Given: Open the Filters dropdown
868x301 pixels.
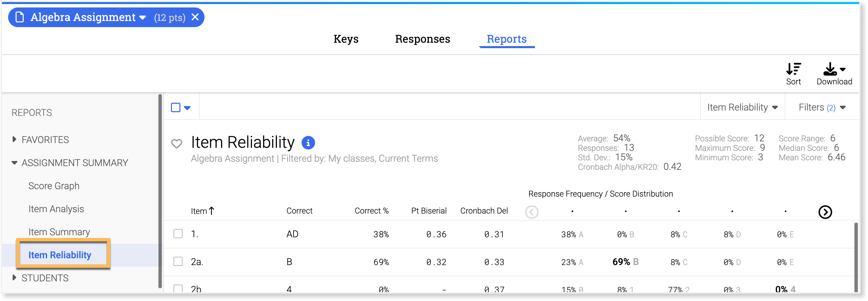Looking at the screenshot, I should pyautogui.click(x=822, y=107).
